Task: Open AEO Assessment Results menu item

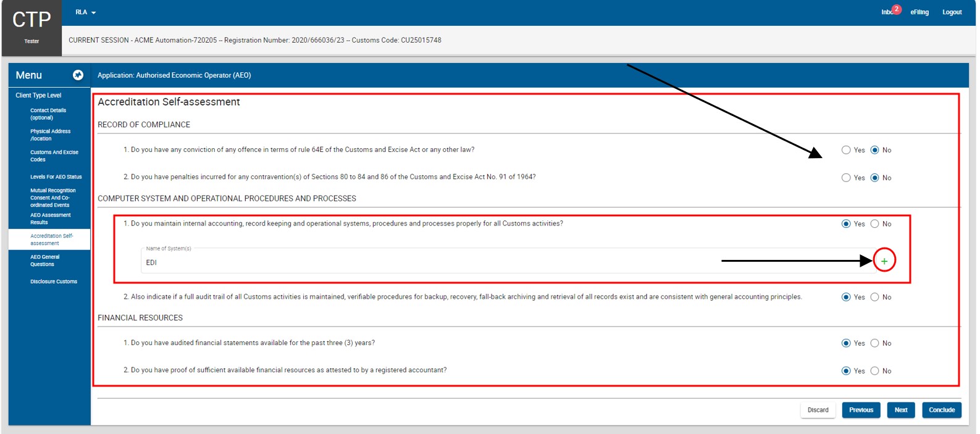Action: tap(51, 219)
